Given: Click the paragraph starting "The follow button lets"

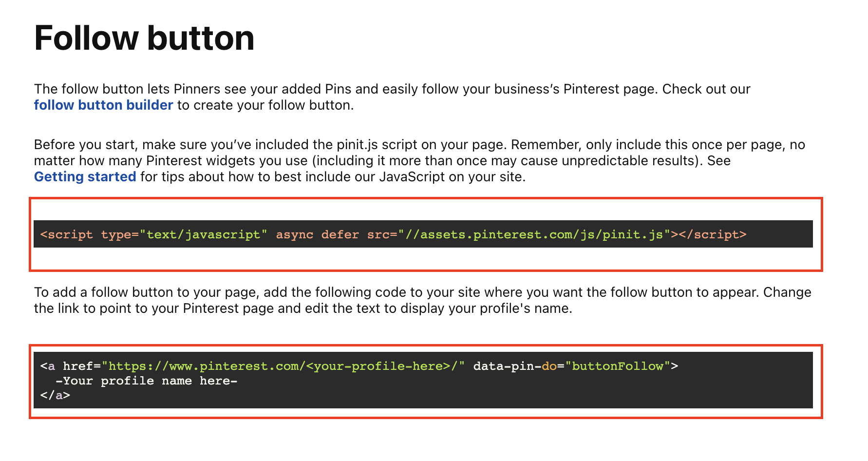Looking at the screenshot, I should click(392, 97).
